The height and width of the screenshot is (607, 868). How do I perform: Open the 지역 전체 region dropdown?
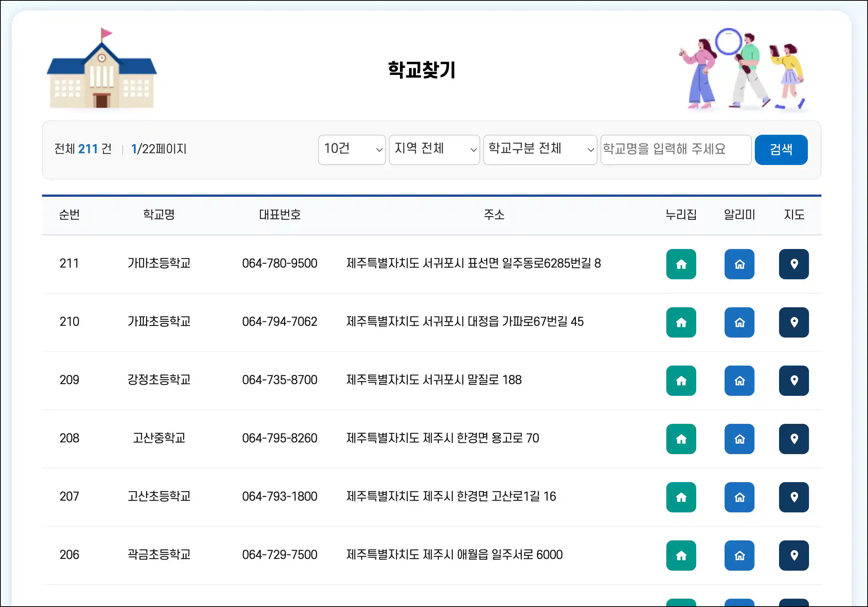(x=434, y=149)
